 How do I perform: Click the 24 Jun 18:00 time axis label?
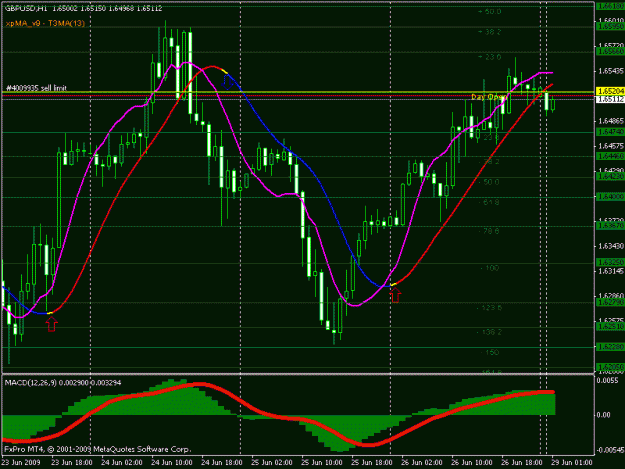222,462
